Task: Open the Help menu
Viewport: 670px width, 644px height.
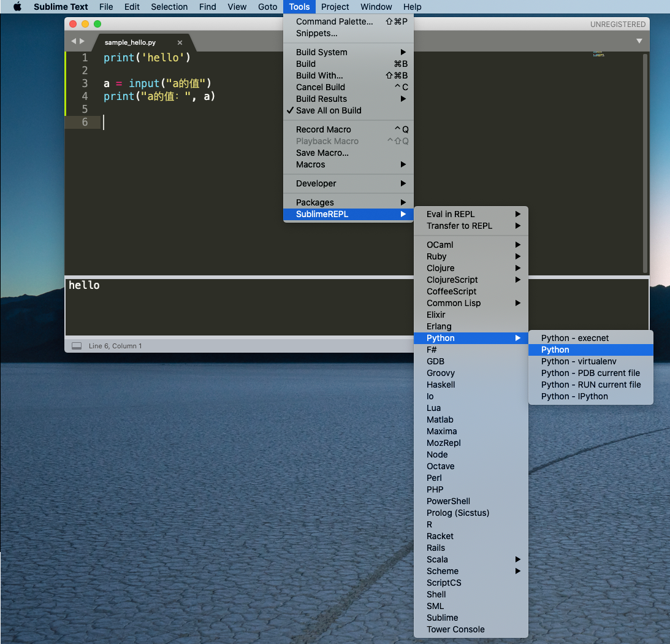Action: pyautogui.click(x=413, y=7)
